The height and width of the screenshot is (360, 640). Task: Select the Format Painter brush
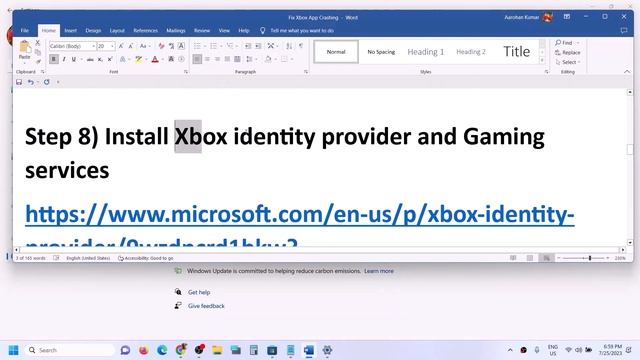point(38,62)
